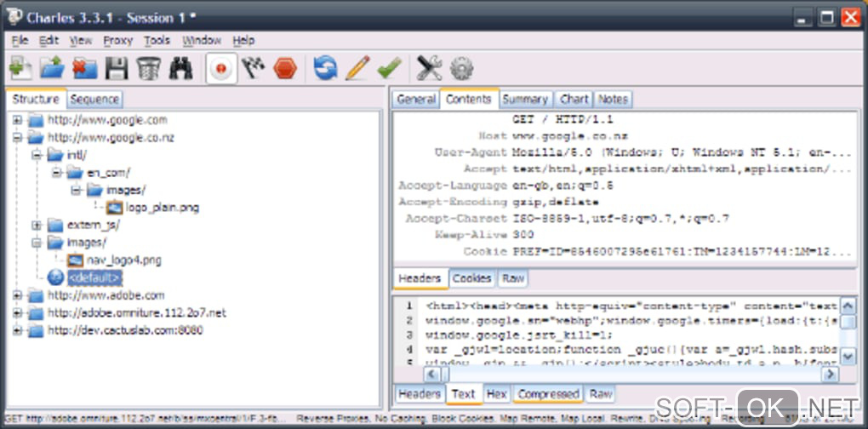Screen dimensions: 868x429
Task: Switch to the Structure tab
Action: coord(36,100)
